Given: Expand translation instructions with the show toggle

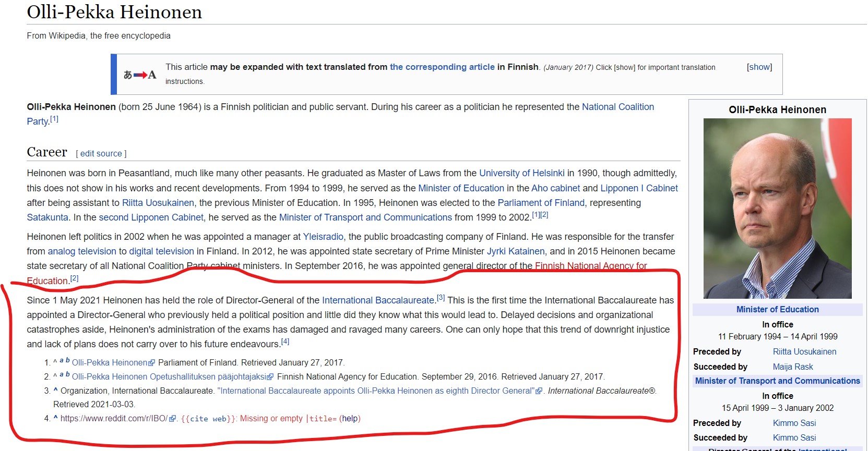Looking at the screenshot, I should point(759,67).
